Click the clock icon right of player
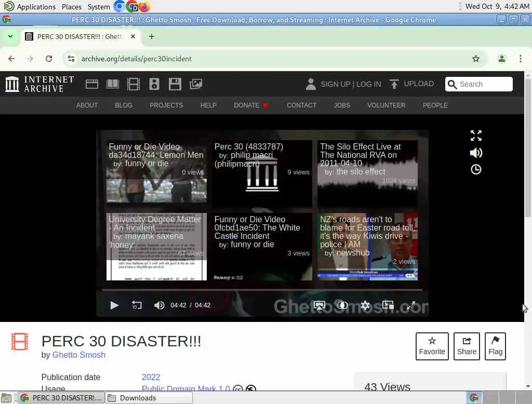Viewport: 532px width, 404px height. (x=476, y=170)
